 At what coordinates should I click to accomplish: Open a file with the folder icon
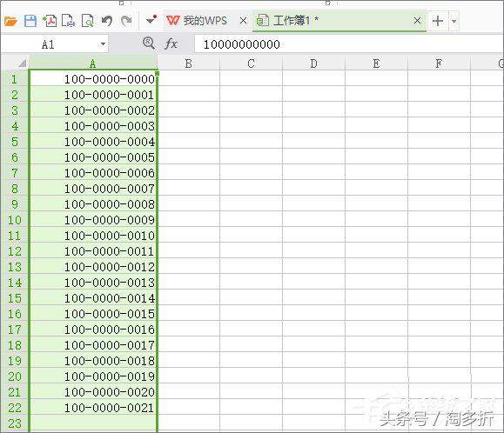pyautogui.click(x=10, y=21)
